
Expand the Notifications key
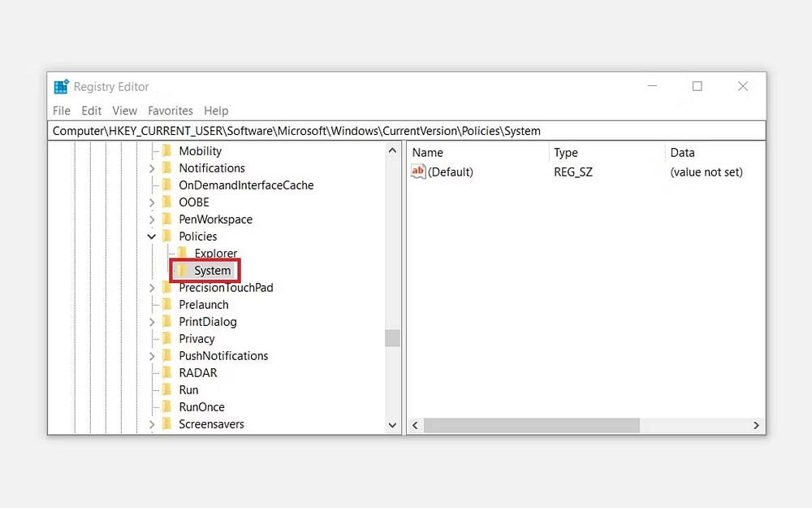[153, 167]
